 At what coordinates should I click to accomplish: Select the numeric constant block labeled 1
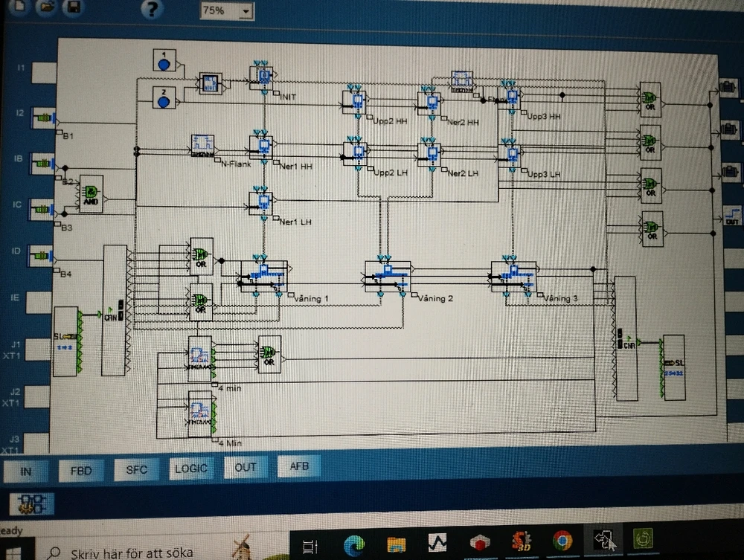tap(164, 61)
